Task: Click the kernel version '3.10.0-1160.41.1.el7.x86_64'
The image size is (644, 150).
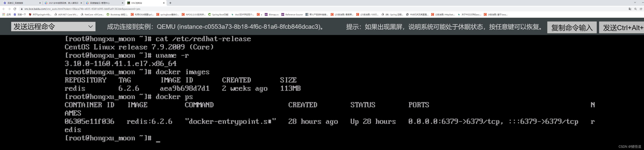Action: pyautogui.click(x=120, y=64)
